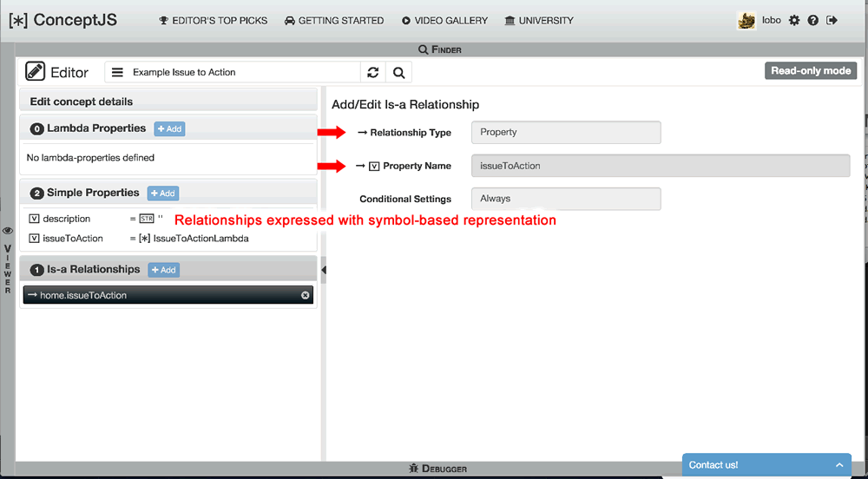Screen dimensions: 868x479
Task: Click the Add/Edit Is-a Relationship heading
Action: click(x=405, y=104)
